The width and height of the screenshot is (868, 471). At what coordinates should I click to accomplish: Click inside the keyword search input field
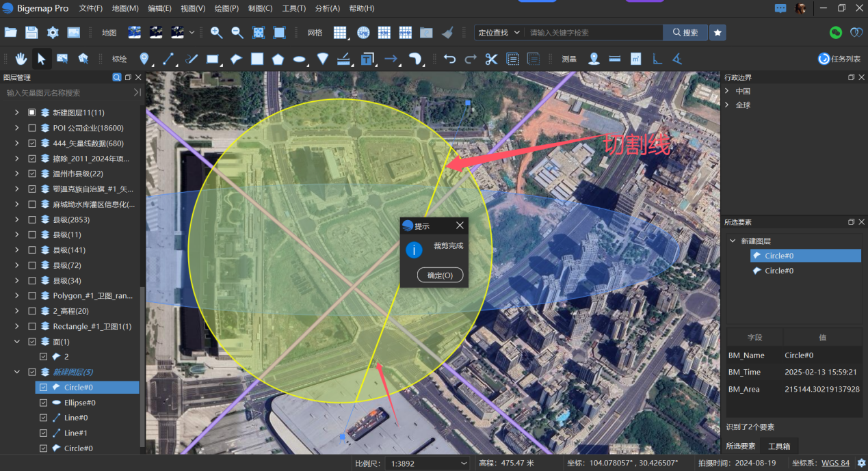(x=595, y=32)
